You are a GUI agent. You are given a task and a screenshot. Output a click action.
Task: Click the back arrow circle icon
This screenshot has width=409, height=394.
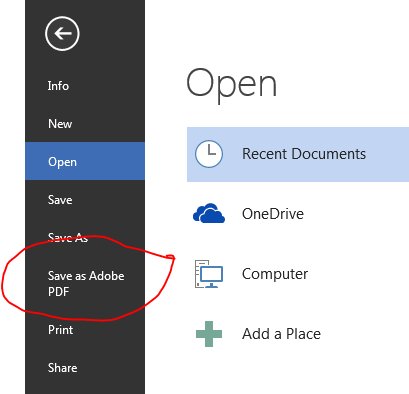[x=62, y=34]
